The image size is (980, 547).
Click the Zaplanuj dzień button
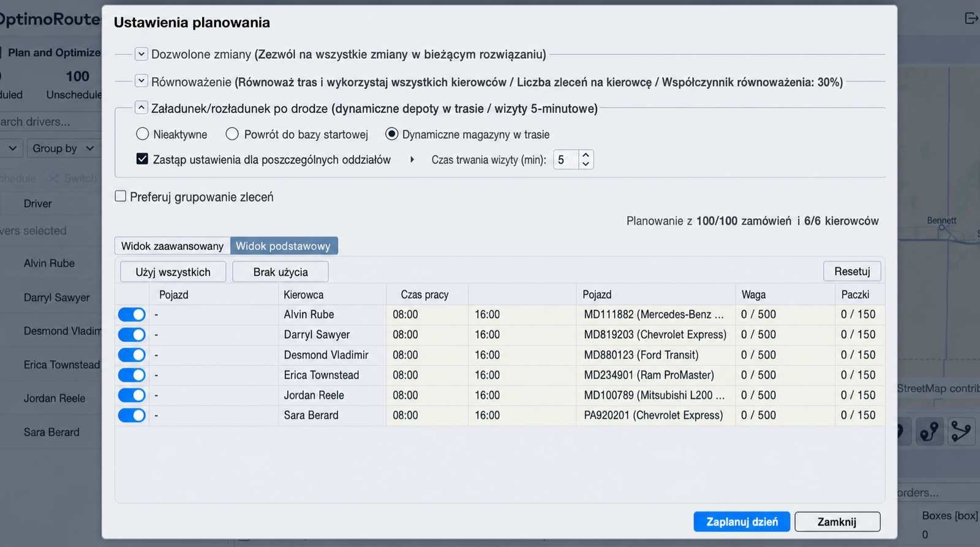point(742,522)
